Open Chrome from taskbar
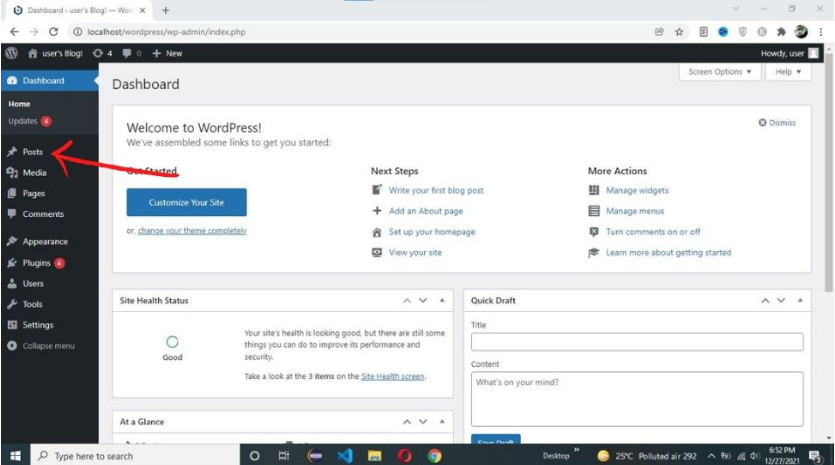Image resolution: width=835 pixels, height=465 pixels. click(x=435, y=456)
